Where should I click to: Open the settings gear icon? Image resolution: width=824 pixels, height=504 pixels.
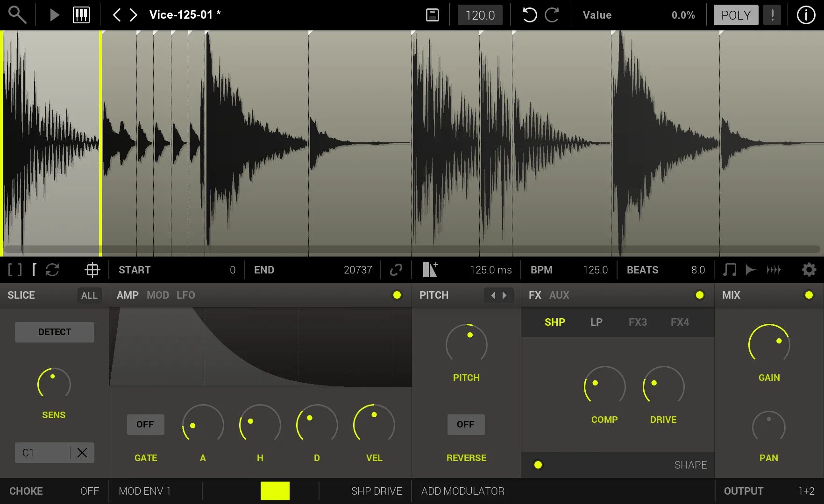809,270
